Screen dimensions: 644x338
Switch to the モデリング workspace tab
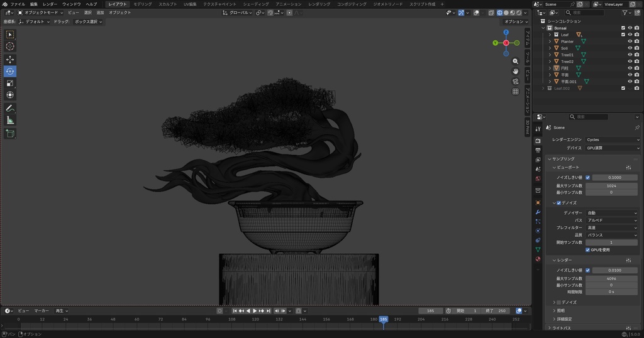coord(143,4)
